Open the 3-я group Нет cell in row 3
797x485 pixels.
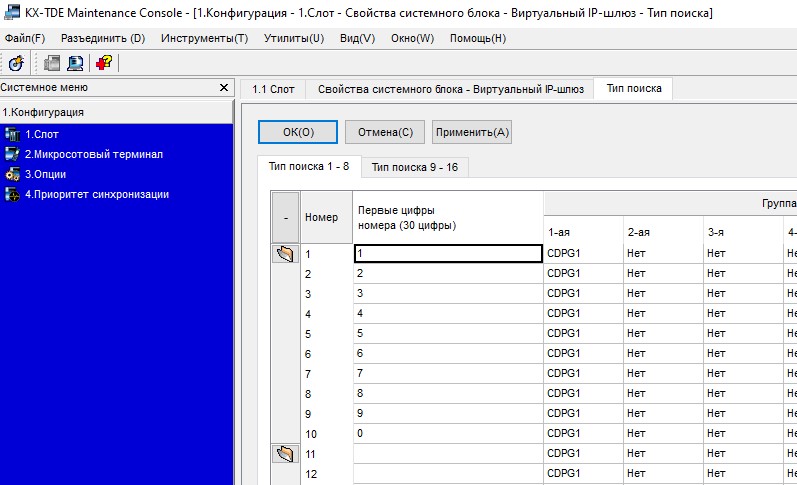(743, 293)
